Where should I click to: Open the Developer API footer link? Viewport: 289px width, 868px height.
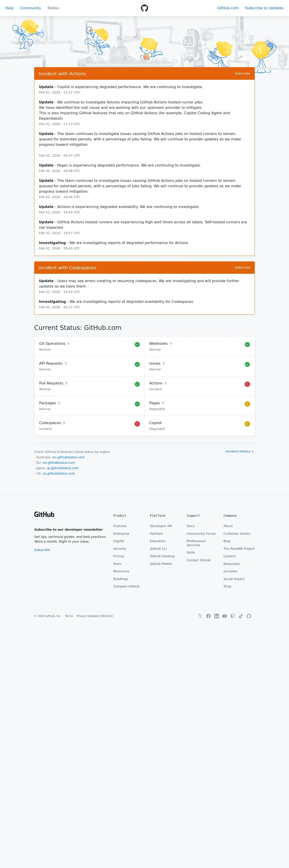pyautogui.click(x=161, y=526)
